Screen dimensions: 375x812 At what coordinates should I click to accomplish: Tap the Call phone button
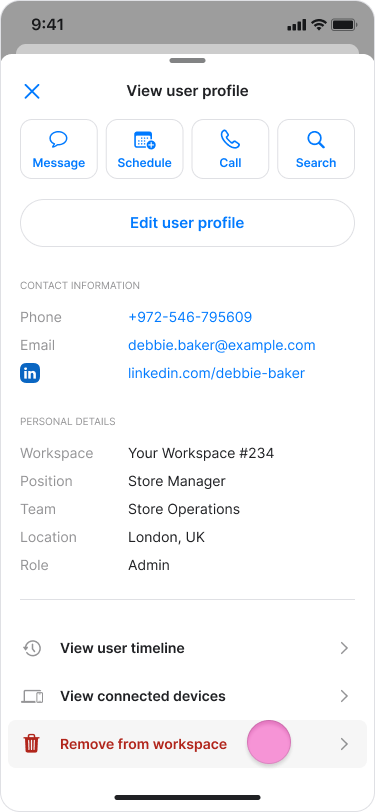pos(230,149)
